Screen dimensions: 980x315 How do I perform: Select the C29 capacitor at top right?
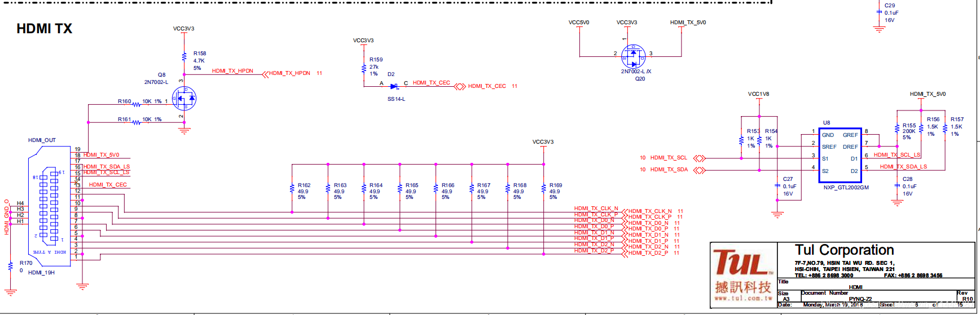pos(879,12)
